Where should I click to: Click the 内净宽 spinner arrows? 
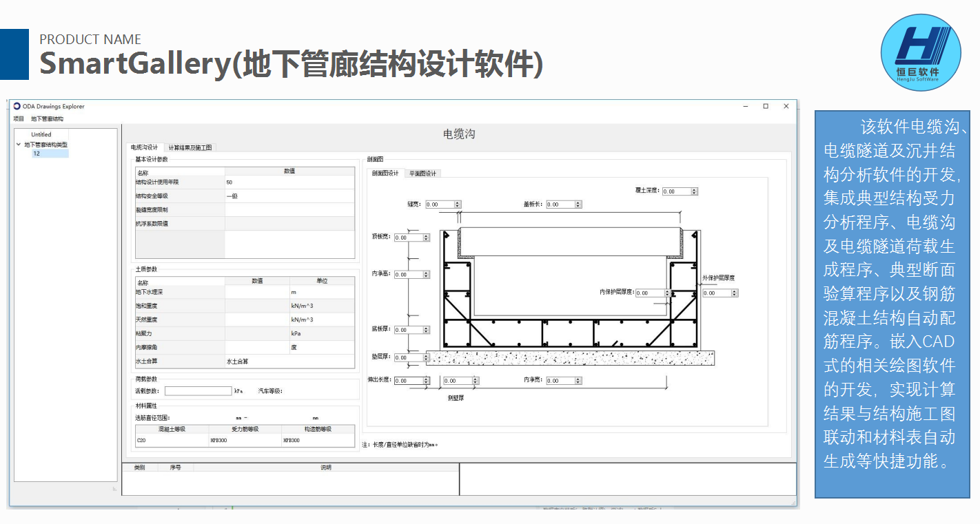(x=578, y=381)
